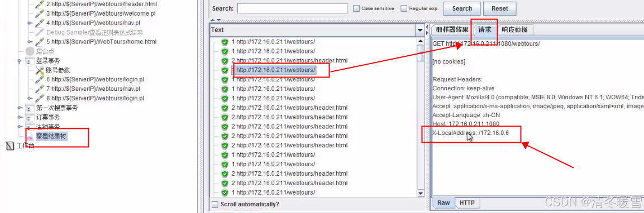Viewport: 644px width, 213px height.
Task: Click the Reset button
Action: click(x=499, y=8)
